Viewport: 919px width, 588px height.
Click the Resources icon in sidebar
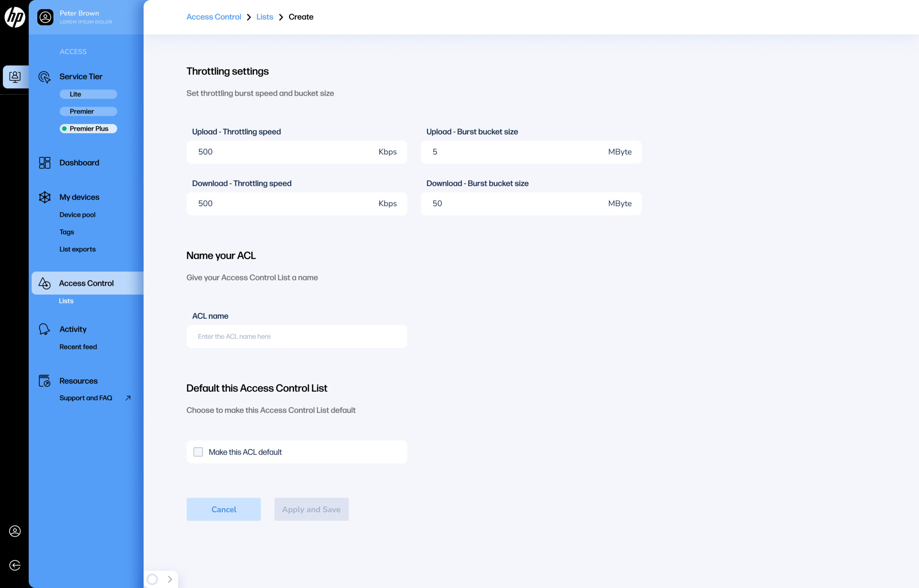[x=44, y=381]
